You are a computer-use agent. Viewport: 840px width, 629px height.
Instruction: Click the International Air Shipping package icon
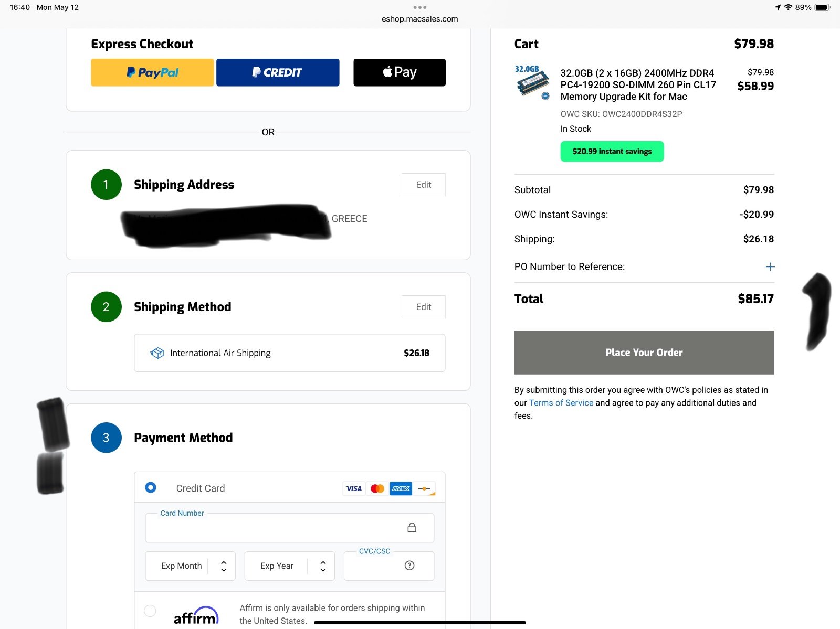[x=157, y=353]
